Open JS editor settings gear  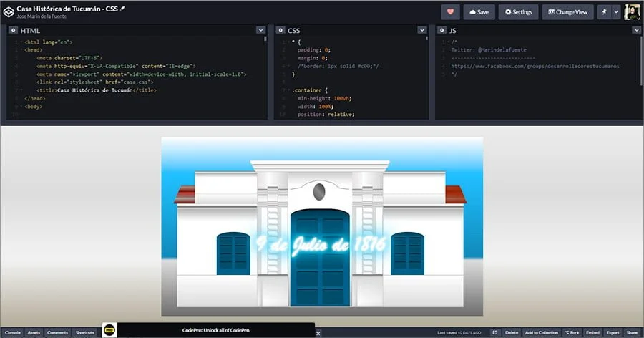(x=441, y=31)
